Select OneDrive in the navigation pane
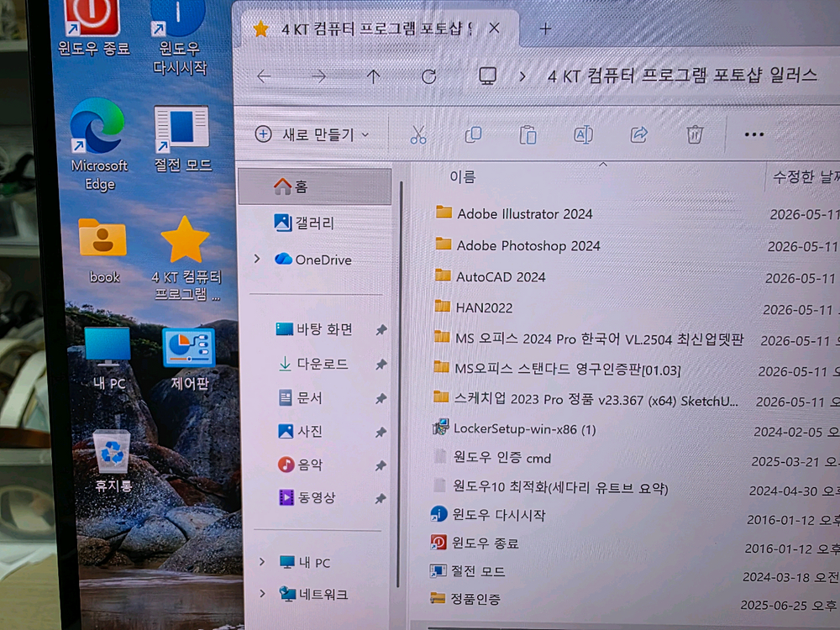The image size is (840, 630). (313, 260)
